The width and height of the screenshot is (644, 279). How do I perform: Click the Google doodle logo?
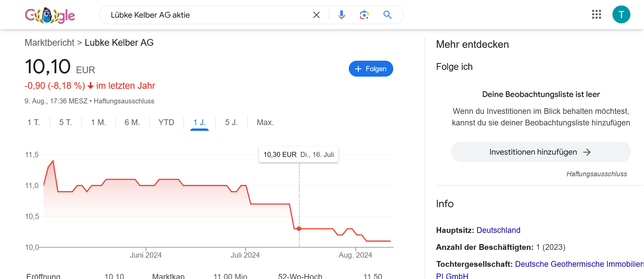50,15
